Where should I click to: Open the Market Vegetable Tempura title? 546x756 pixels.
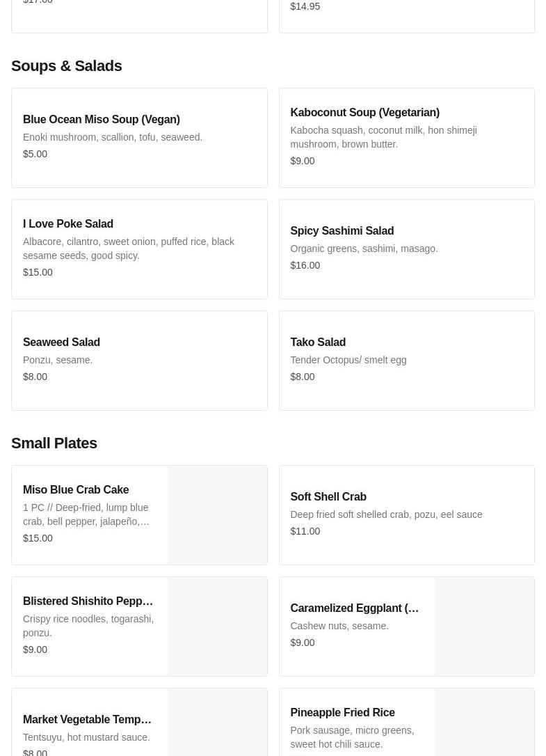coord(87,720)
